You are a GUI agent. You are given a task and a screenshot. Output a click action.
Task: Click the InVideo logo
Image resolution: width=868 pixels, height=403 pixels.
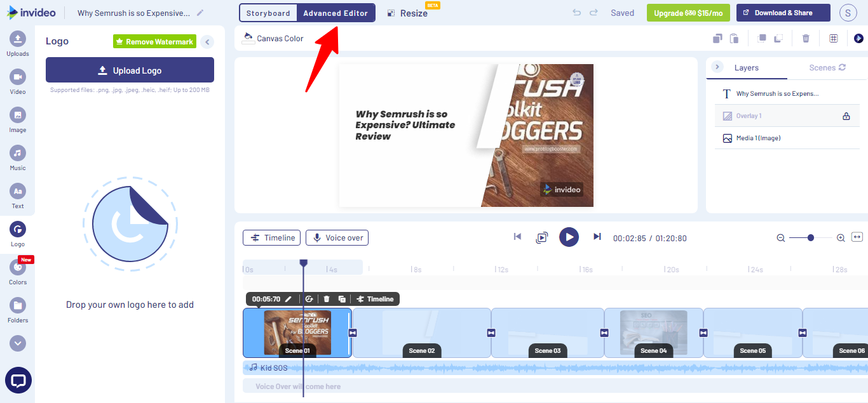(32, 13)
